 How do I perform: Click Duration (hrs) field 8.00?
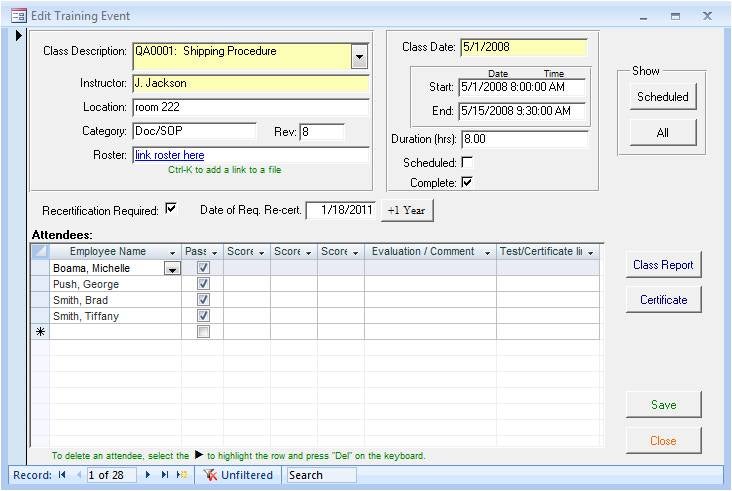click(x=525, y=139)
